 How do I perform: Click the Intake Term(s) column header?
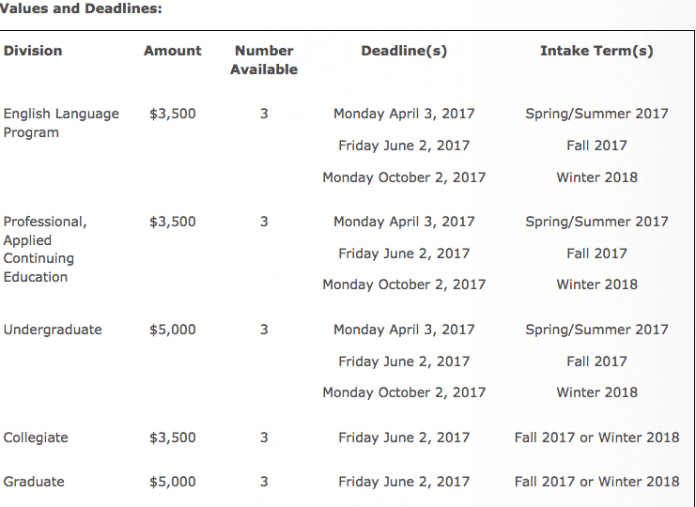pyautogui.click(x=596, y=50)
